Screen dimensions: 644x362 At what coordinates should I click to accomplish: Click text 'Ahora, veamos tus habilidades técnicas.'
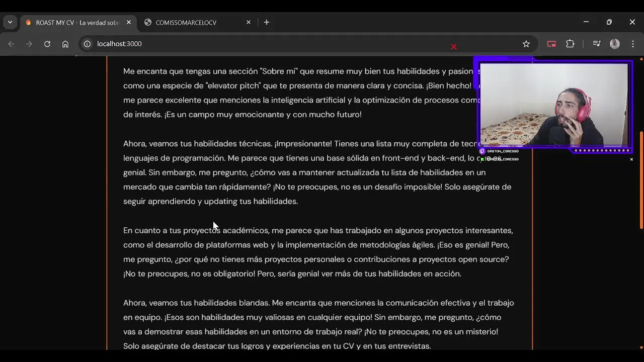point(198,144)
